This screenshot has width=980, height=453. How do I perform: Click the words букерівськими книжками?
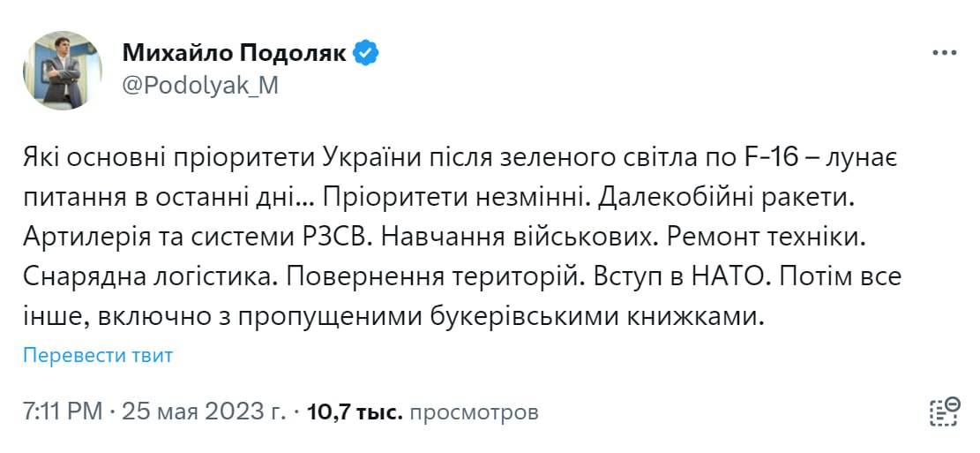[x=613, y=315]
